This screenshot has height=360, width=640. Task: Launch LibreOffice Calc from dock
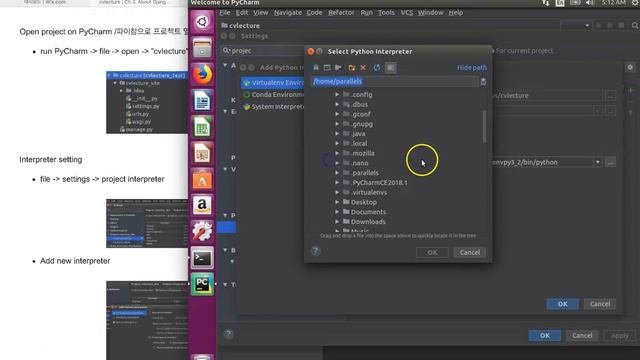pyautogui.click(x=202, y=127)
